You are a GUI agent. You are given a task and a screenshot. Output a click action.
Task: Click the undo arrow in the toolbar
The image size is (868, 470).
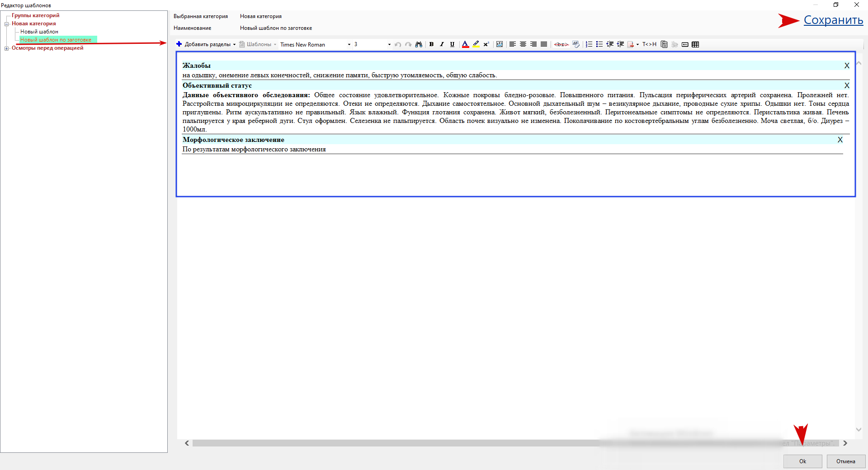tap(398, 44)
